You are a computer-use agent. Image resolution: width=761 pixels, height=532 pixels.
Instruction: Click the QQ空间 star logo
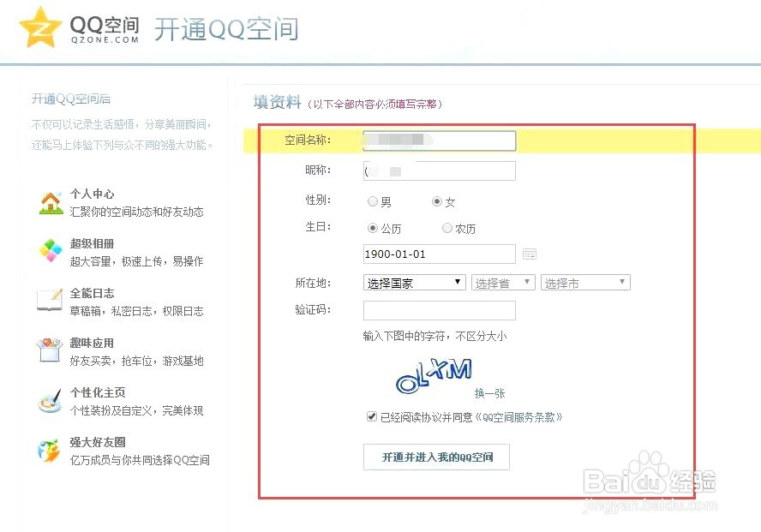(x=41, y=27)
